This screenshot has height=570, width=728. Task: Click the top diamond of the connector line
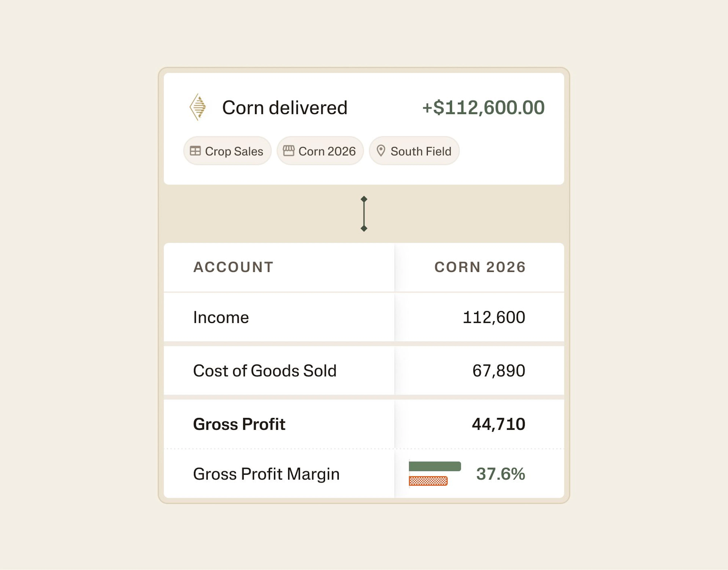(364, 199)
